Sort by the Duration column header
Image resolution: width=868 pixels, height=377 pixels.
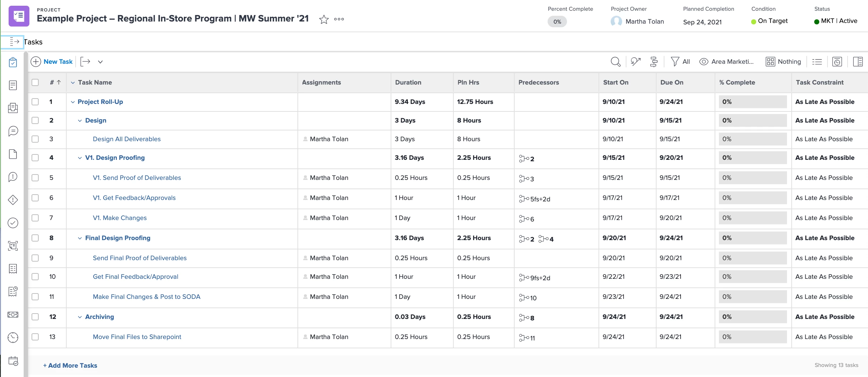click(408, 82)
